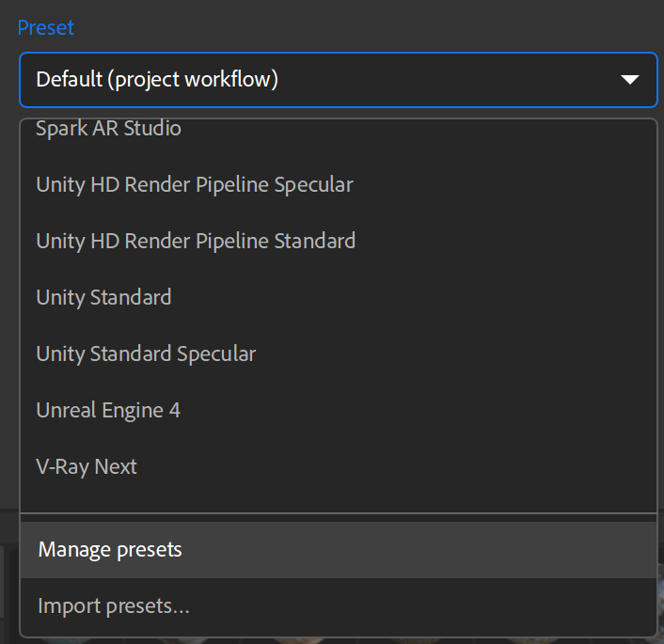Screen dimensions: 664x644
Task: Choose Unity Standard Specular preset
Action: coord(146,353)
